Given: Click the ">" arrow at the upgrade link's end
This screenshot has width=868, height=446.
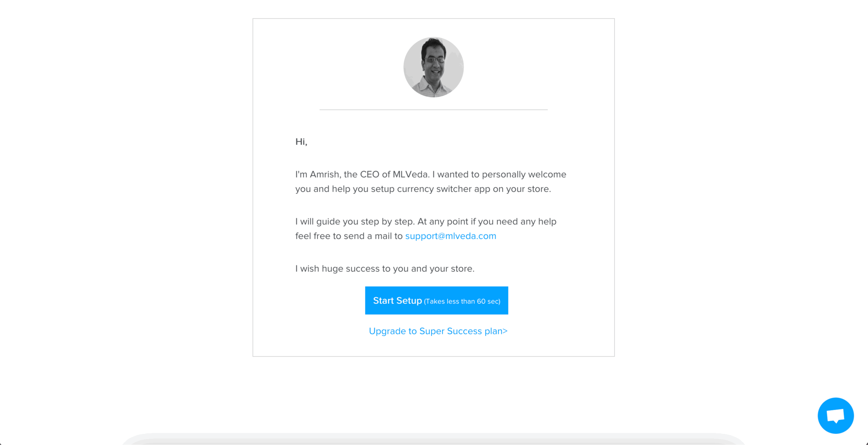Looking at the screenshot, I should 505,331.
